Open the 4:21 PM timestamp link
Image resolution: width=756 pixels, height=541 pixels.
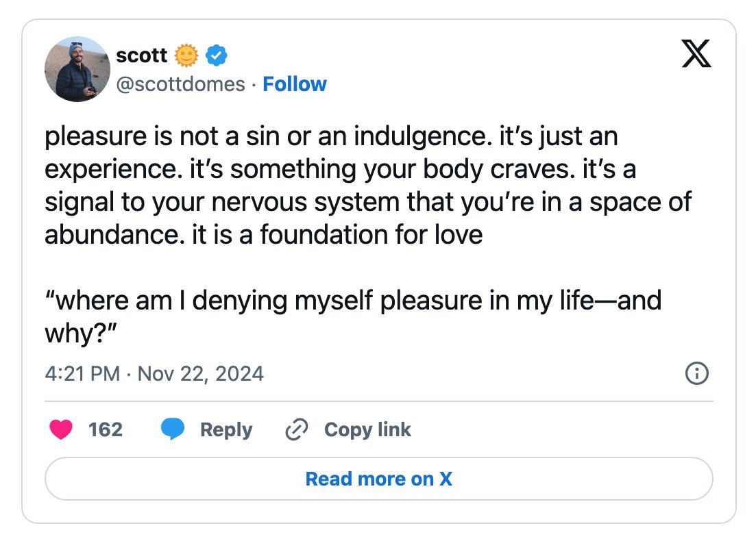pos(82,374)
